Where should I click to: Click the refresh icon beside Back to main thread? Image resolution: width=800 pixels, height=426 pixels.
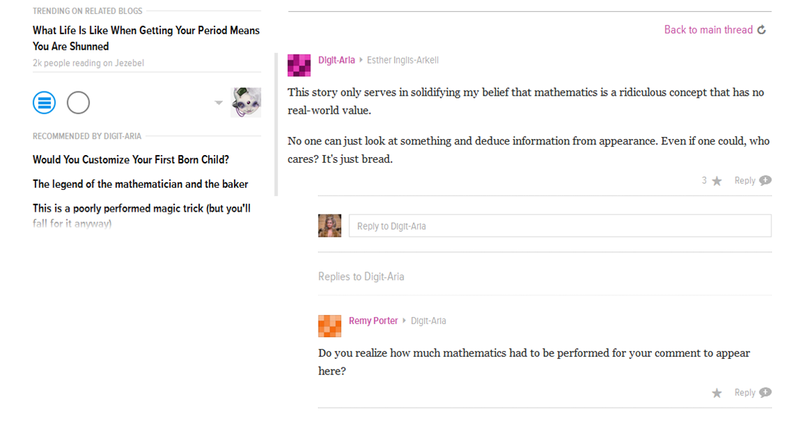[761, 30]
